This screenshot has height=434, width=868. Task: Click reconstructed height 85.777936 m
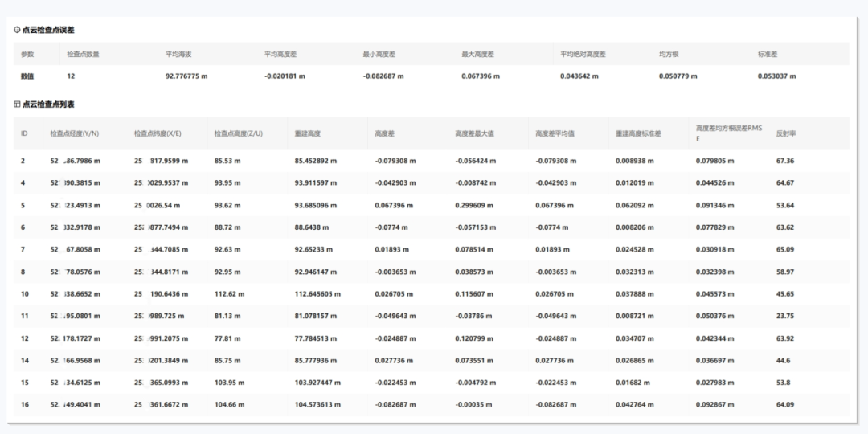tap(316, 360)
